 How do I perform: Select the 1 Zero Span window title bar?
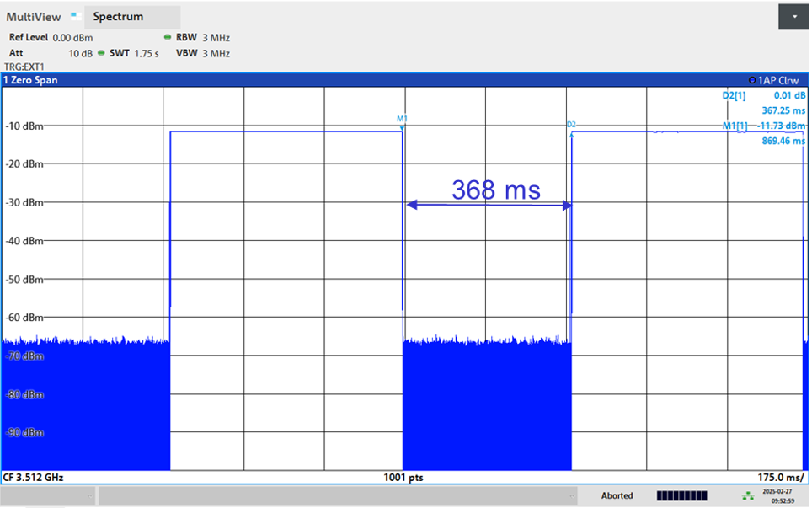coord(253,80)
